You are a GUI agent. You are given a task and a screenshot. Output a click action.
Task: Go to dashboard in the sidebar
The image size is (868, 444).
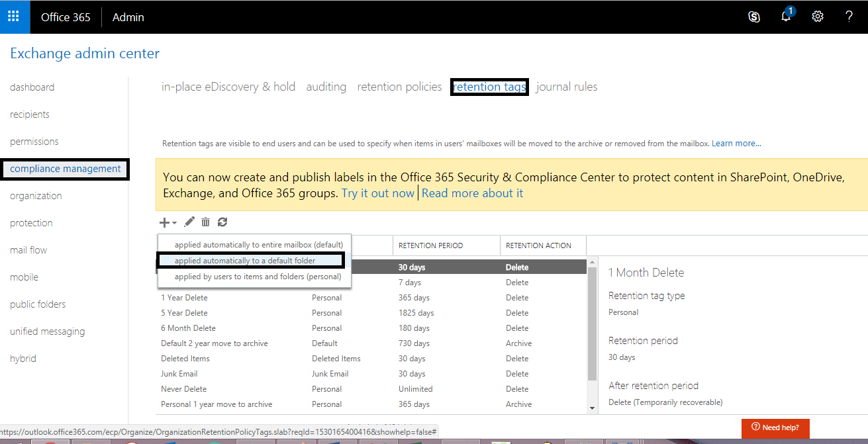pos(32,87)
